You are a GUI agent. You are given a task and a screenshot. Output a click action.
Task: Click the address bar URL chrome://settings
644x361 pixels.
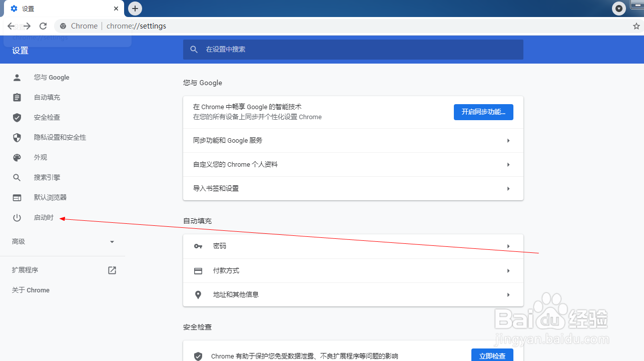pyautogui.click(x=136, y=26)
